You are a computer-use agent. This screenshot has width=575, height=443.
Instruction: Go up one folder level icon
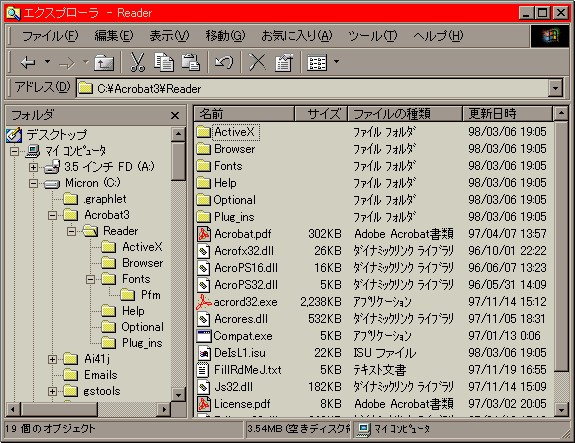click(x=104, y=62)
